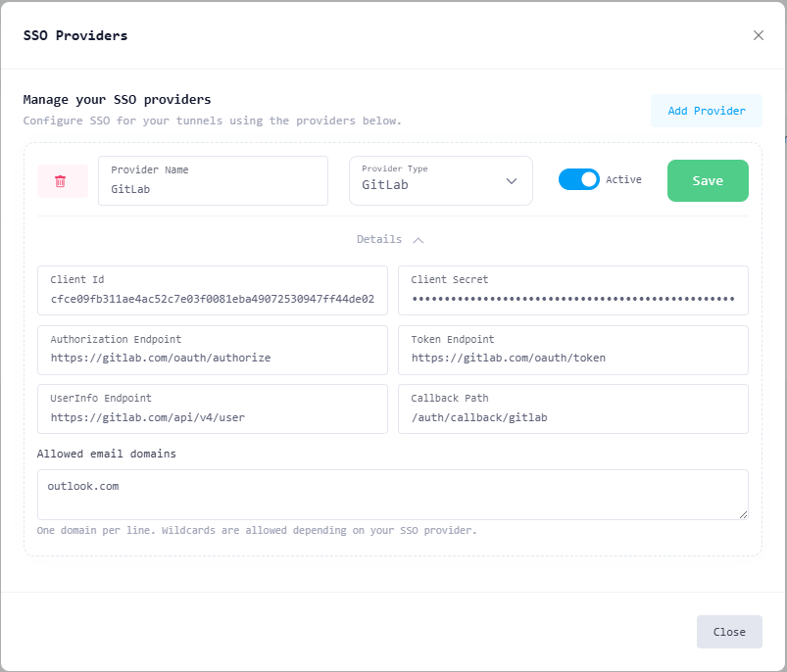Click into the Client Id field
This screenshot has height=672, width=787.
(x=212, y=300)
